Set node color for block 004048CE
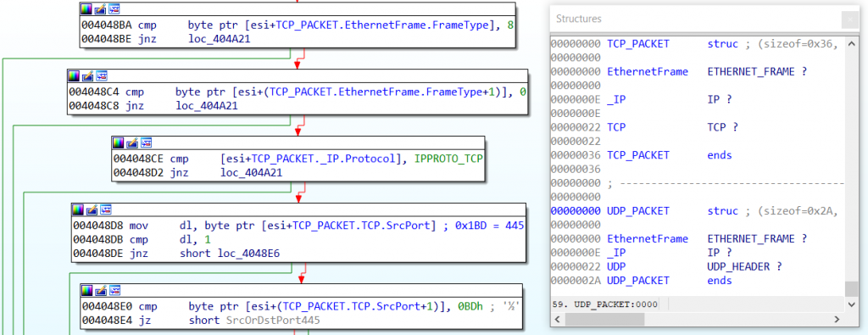 pyautogui.click(x=119, y=143)
